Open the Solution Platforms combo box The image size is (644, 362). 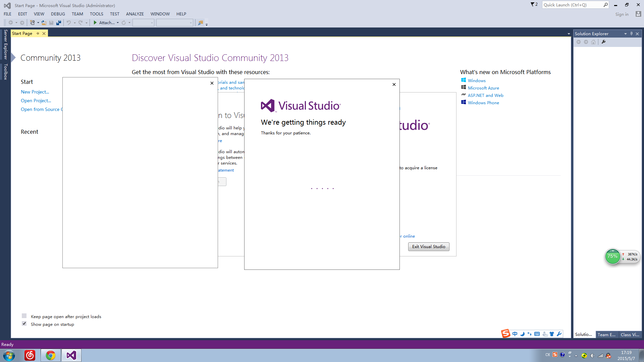(175, 23)
